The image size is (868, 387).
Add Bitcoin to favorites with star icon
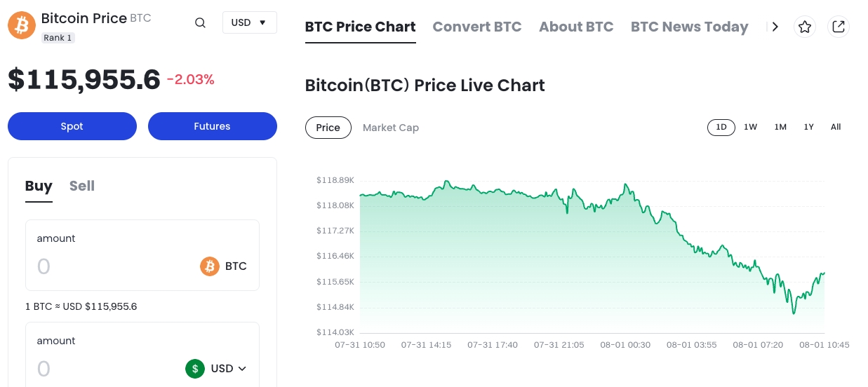click(805, 27)
